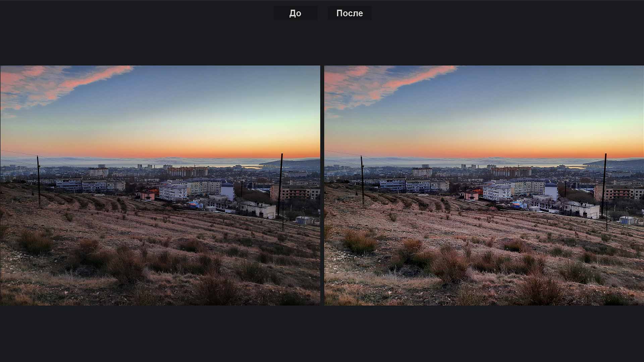Click the "До" before label button
This screenshot has width=644, height=362.
click(295, 13)
